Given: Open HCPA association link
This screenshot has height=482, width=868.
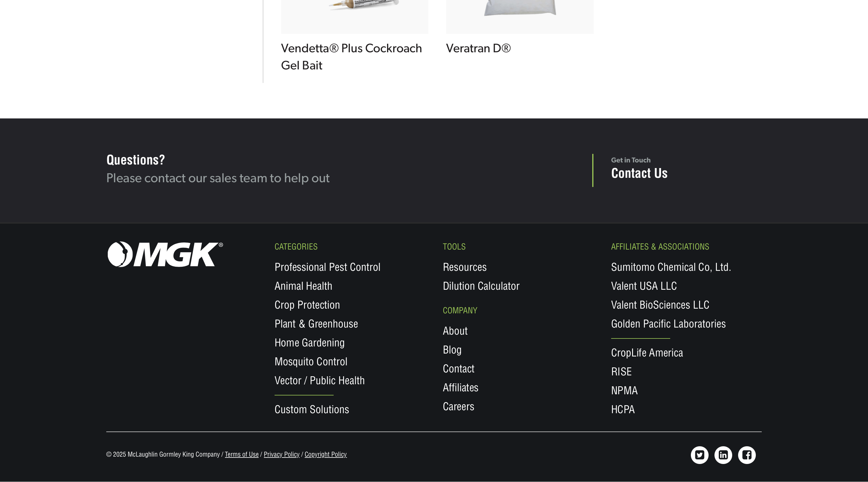Looking at the screenshot, I should click(x=623, y=410).
